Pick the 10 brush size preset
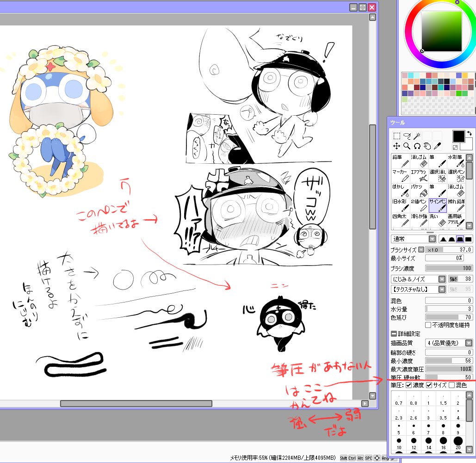 [x=399, y=444]
